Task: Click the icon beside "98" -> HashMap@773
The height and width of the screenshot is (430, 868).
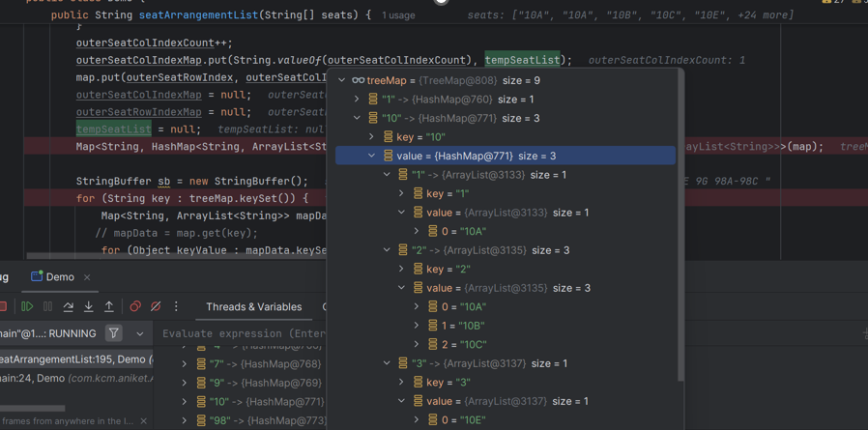Action: [200, 420]
